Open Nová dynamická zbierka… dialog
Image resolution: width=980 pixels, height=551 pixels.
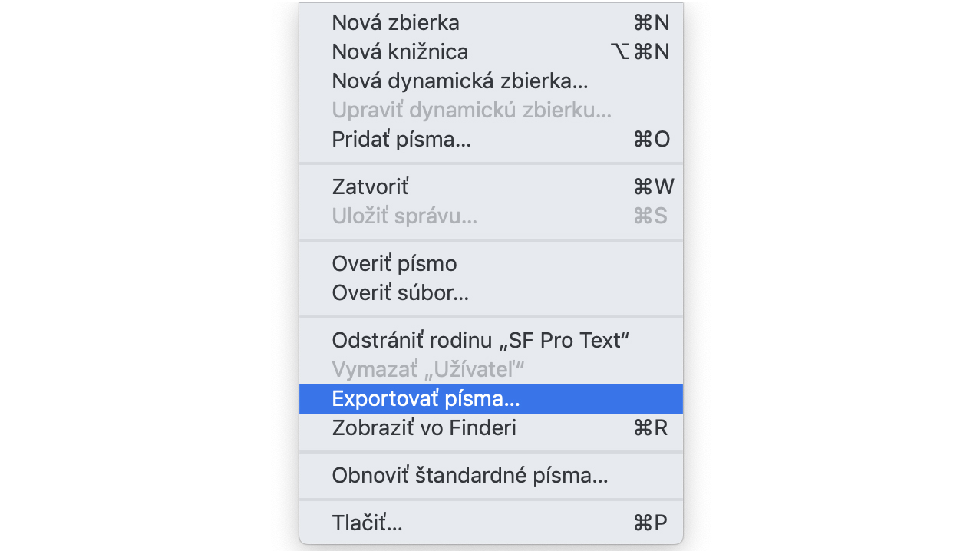[490, 81]
